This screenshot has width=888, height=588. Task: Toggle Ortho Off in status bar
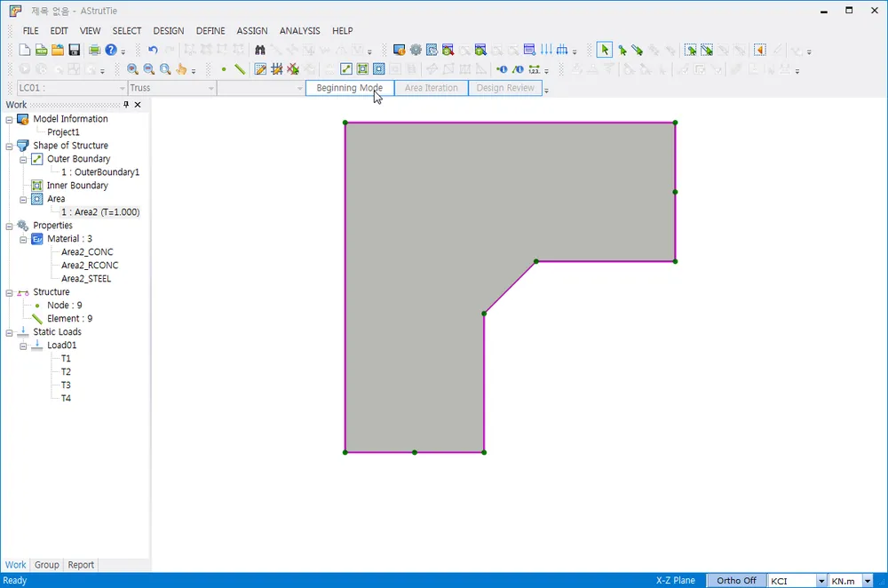click(x=736, y=581)
